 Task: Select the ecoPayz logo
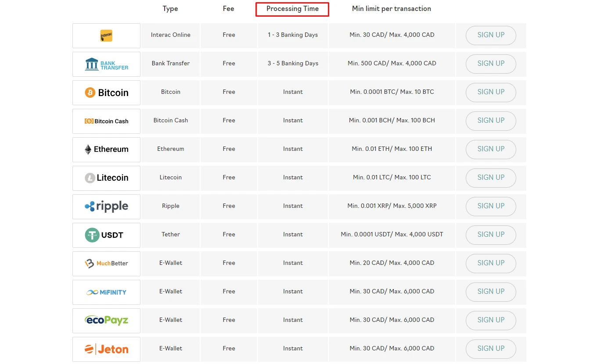[x=106, y=321]
